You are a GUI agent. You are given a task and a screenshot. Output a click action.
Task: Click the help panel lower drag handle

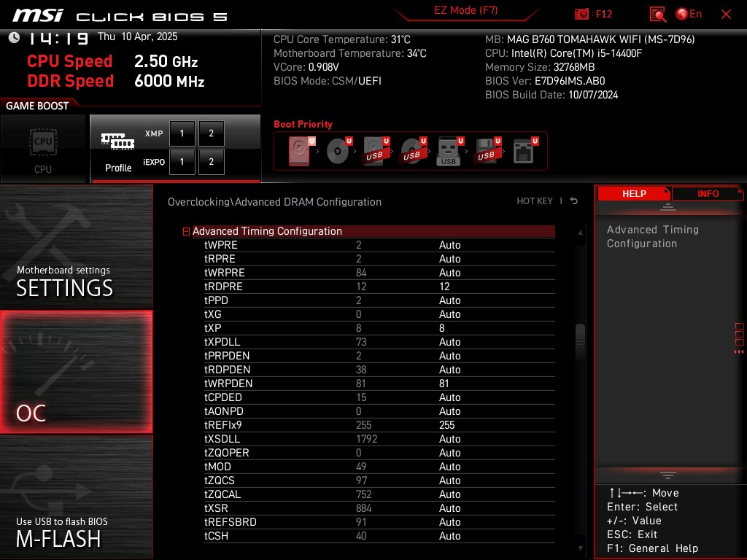click(668, 475)
